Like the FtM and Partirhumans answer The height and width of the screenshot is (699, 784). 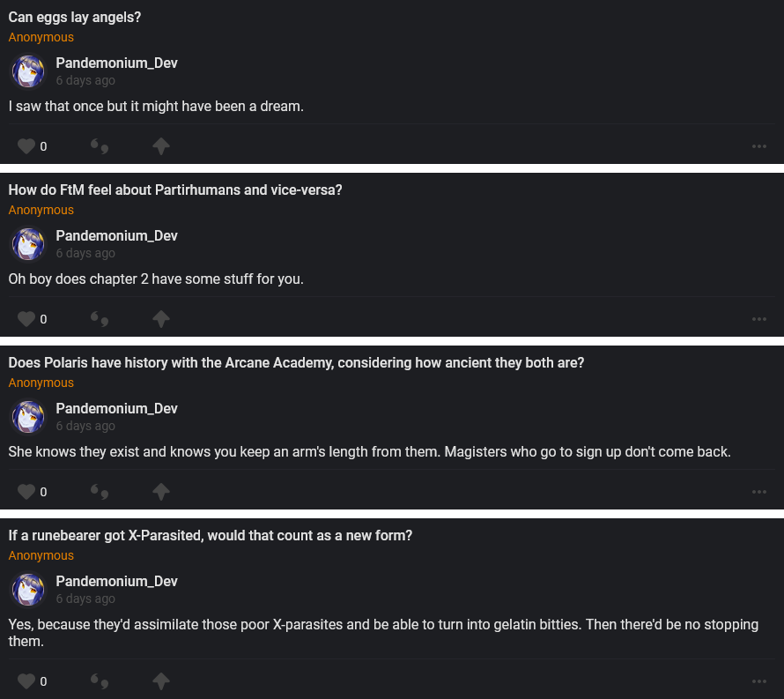tap(27, 319)
